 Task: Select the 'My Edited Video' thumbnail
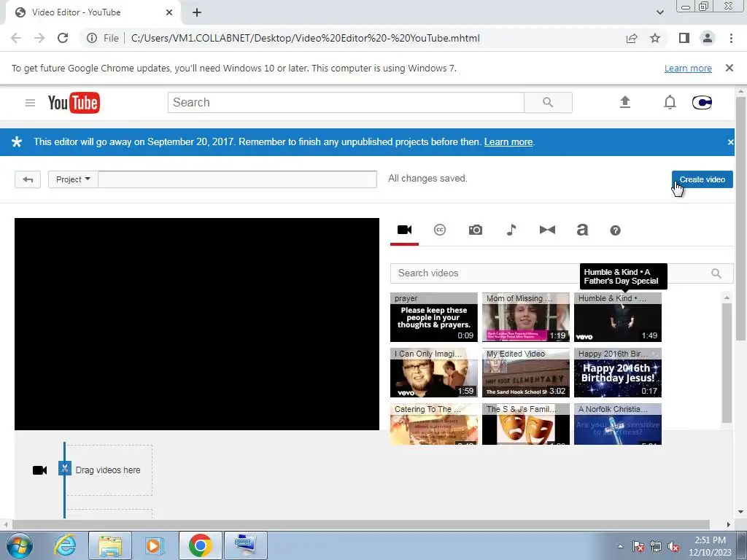pos(525,373)
